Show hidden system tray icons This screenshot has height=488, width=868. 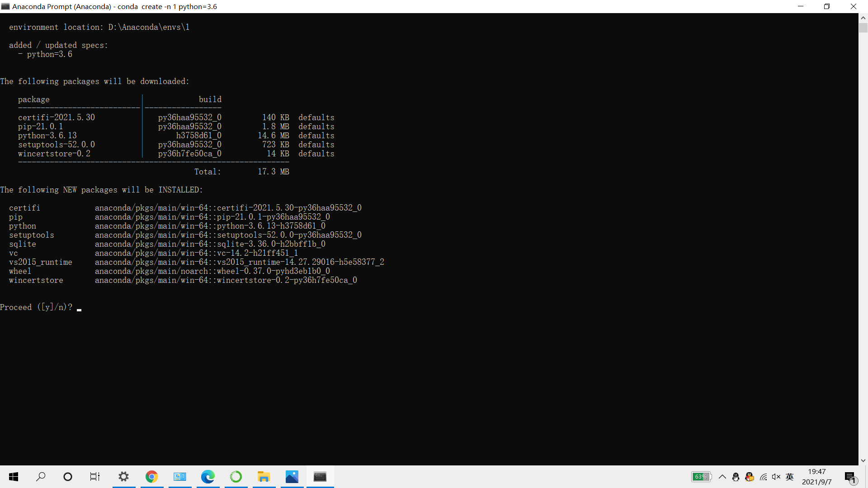[x=722, y=477]
